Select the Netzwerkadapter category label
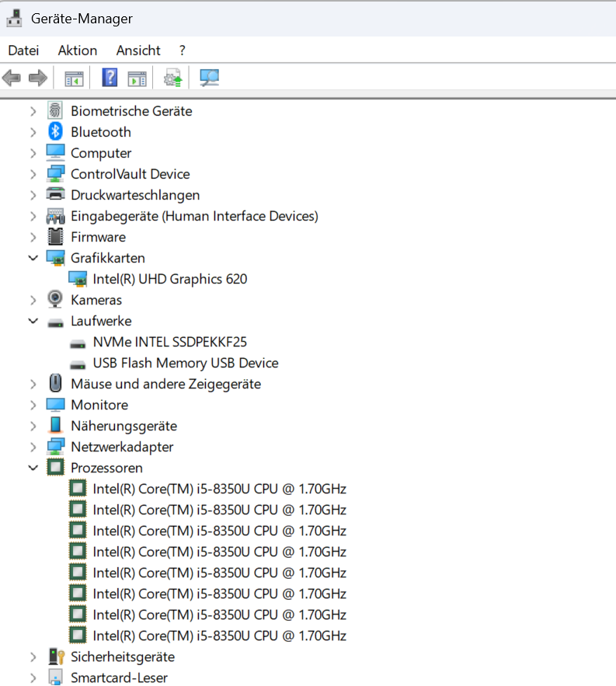This screenshot has width=616, height=686. 122,447
